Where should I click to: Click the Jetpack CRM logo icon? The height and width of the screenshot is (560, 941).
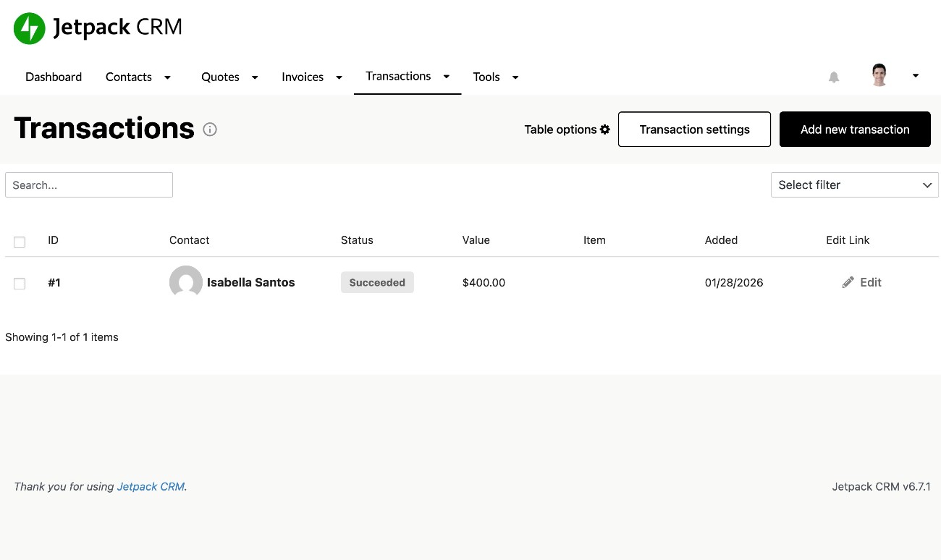pyautogui.click(x=29, y=27)
